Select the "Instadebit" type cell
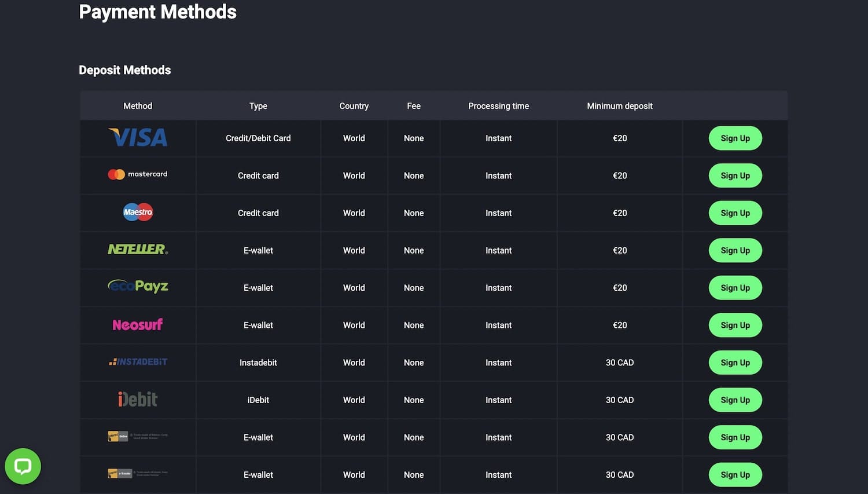 pos(258,363)
